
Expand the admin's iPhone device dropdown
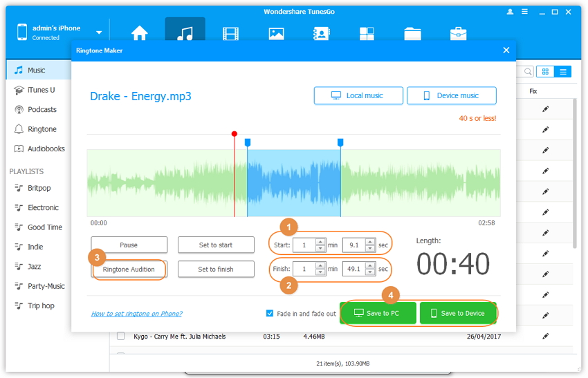point(99,32)
